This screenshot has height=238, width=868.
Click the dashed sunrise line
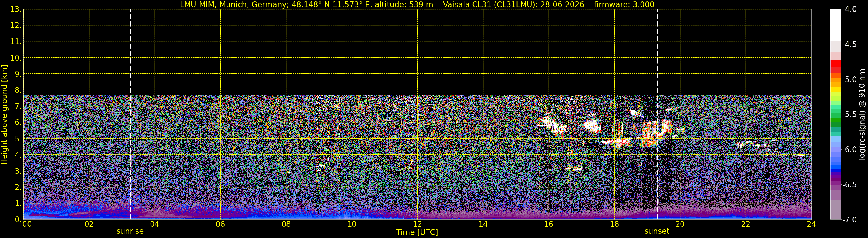coord(130,114)
